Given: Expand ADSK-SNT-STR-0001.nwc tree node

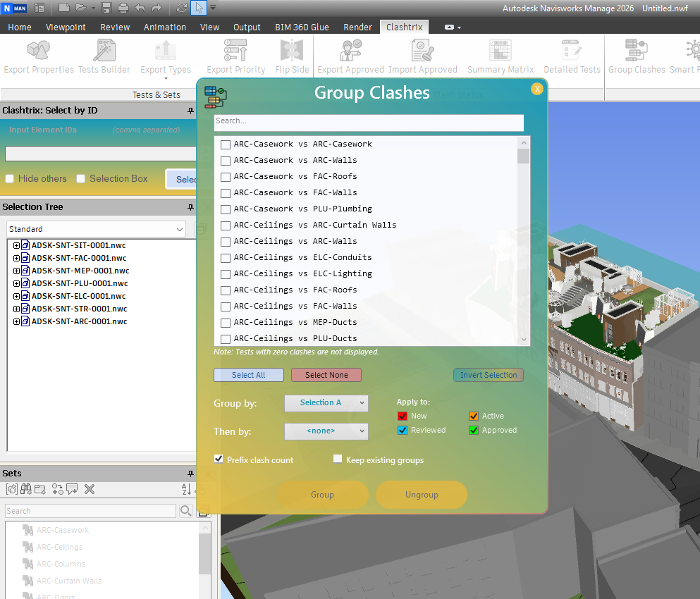Looking at the screenshot, I should coord(17,309).
